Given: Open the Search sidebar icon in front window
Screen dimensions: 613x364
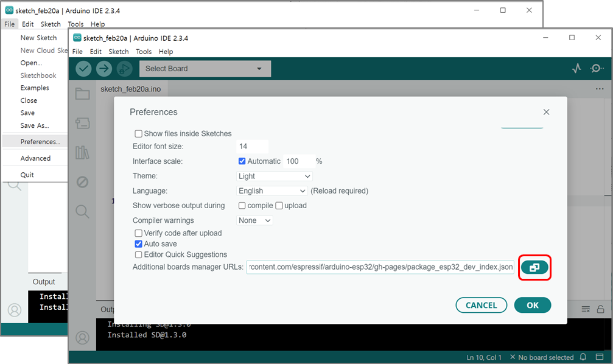Looking at the screenshot, I should [x=83, y=211].
